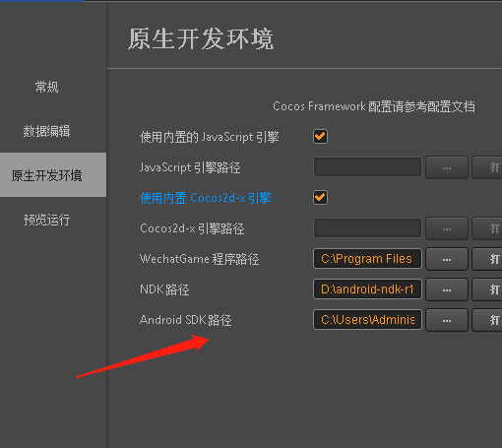This screenshot has height=448, width=502.
Task: Browse for the Cocos2d-x engine path with the ellipsis button
Action: click(447, 228)
